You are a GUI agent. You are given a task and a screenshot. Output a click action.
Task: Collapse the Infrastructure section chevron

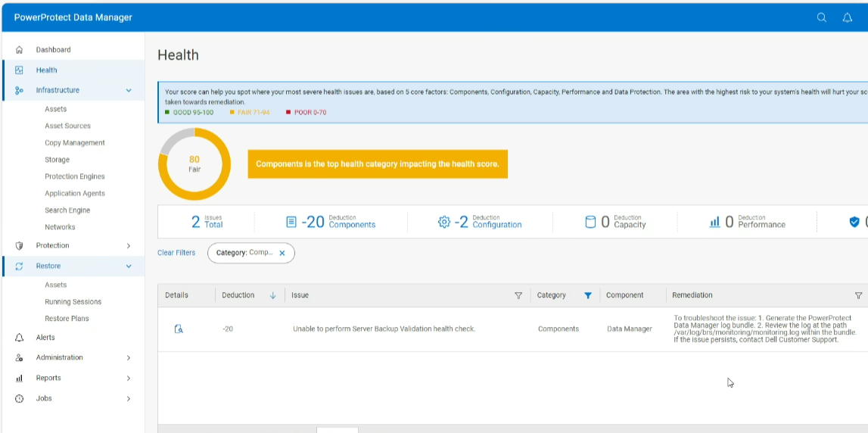point(129,90)
